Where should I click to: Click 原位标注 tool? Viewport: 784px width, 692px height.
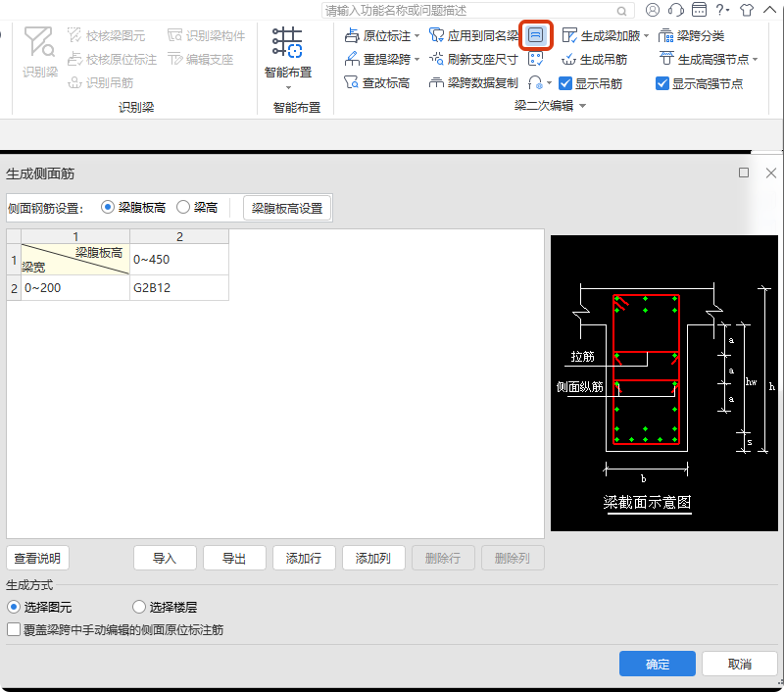pos(378,35)
